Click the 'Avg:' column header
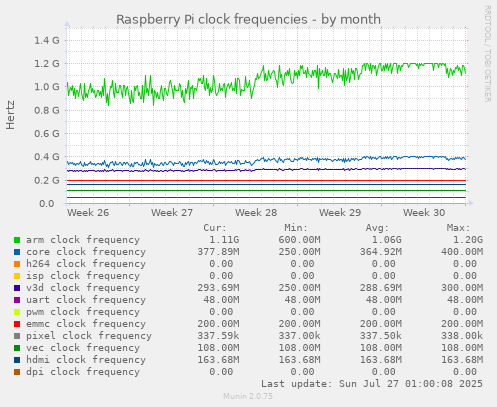Screen dimensions: 497x407 tap(377, 228)
